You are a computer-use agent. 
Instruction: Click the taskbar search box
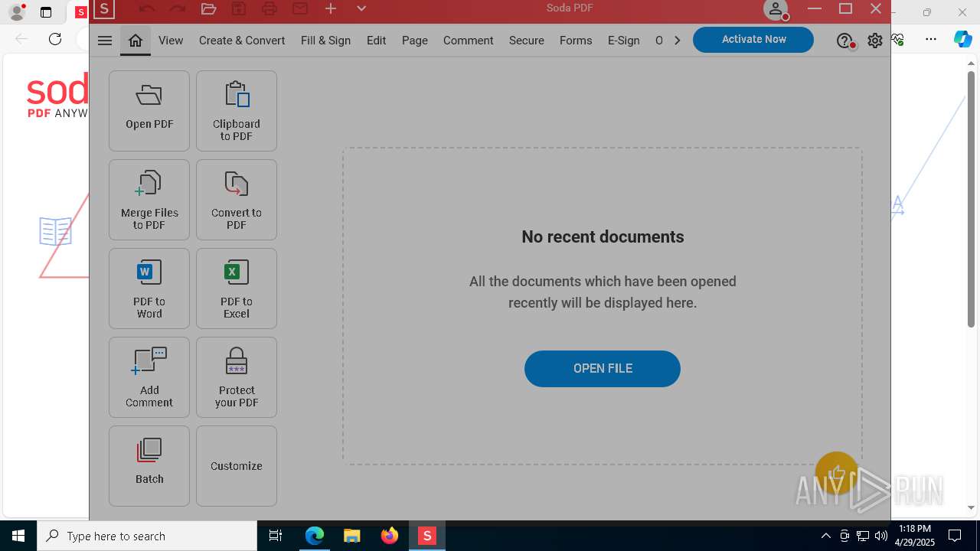[x=147, y=536]
